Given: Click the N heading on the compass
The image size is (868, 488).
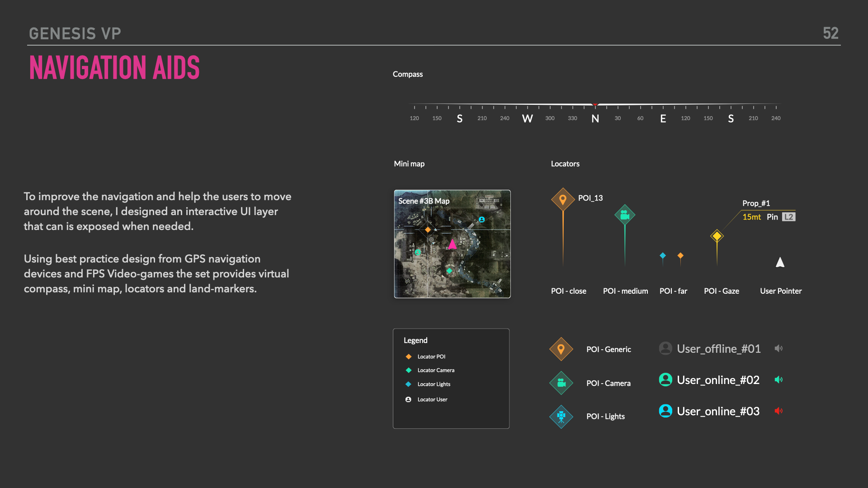Looking at the screenshot, I should tap(595, 118).
